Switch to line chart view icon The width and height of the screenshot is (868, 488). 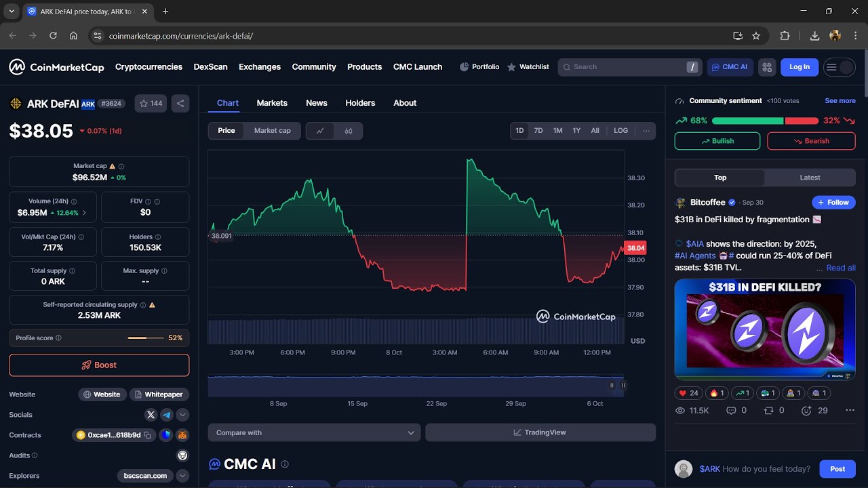(x=320, y=131)
